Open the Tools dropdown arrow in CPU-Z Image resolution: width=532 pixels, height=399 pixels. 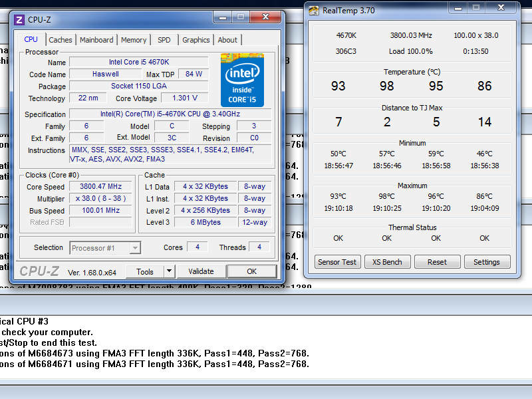click(169, 271)
